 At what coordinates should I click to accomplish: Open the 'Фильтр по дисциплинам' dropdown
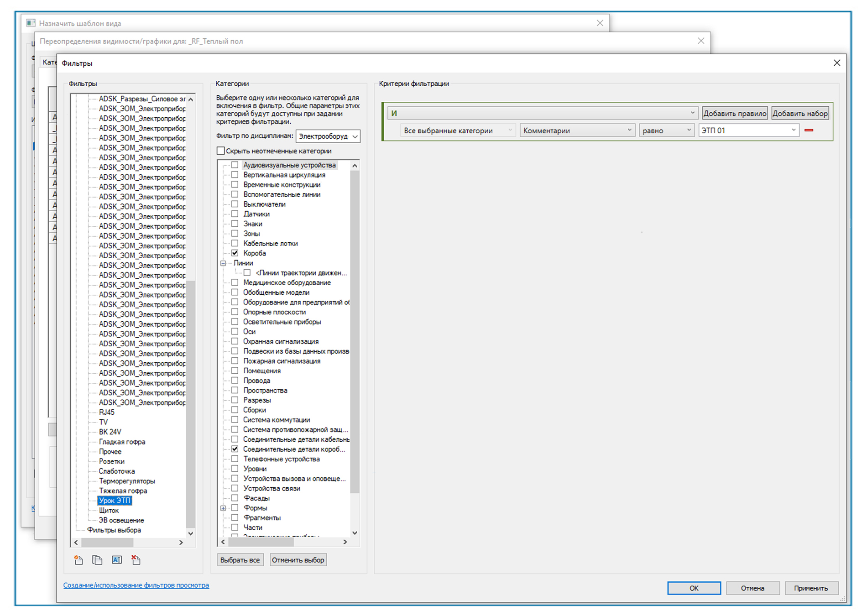coord(328,136)
